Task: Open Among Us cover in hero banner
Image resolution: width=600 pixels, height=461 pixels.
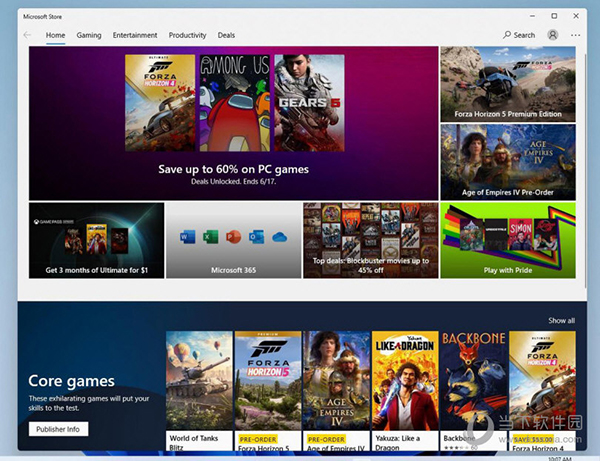Action: tap(235, 103)
